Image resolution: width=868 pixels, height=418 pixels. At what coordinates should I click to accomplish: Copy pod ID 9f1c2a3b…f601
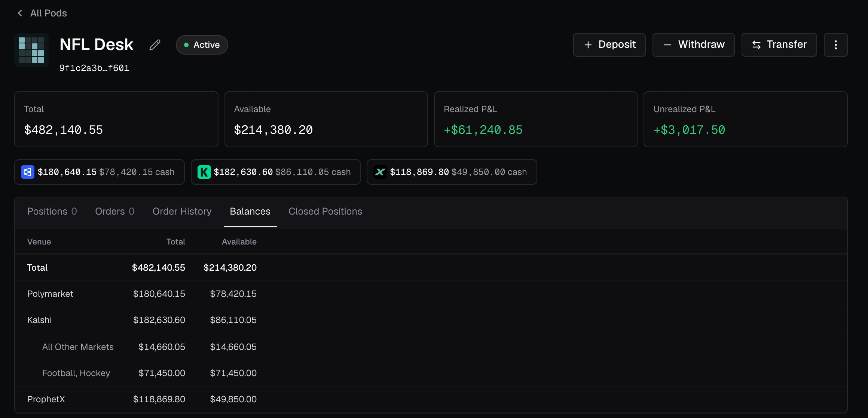point(94,68)
